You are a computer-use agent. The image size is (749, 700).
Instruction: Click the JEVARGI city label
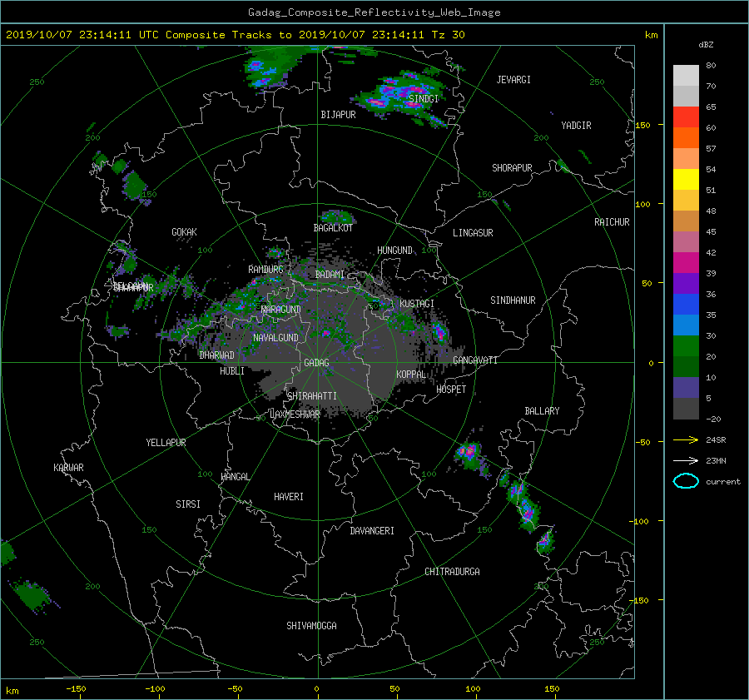coord(513,80)
